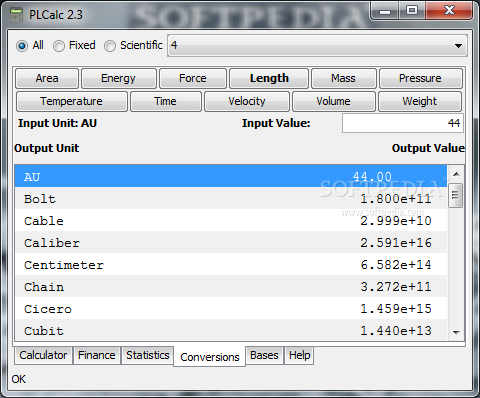
Task: Switch to the Bases tab
Action: [x=264, y=355]
